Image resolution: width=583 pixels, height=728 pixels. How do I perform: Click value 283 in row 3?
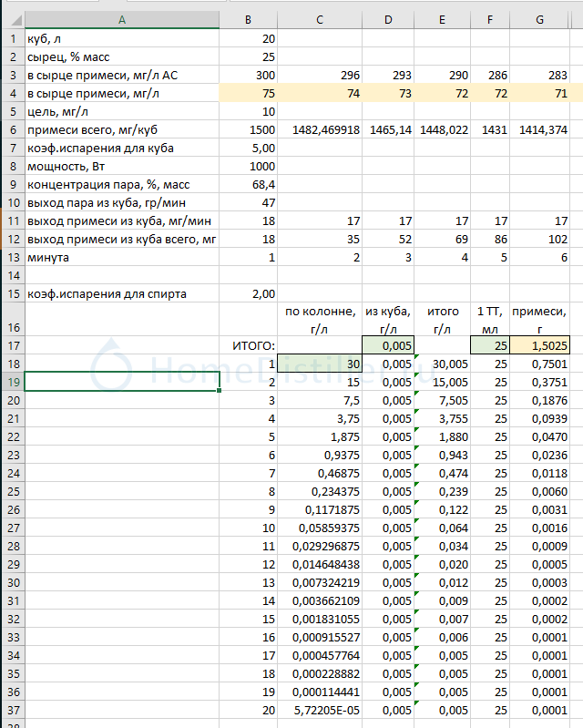[x=539, y=76]
